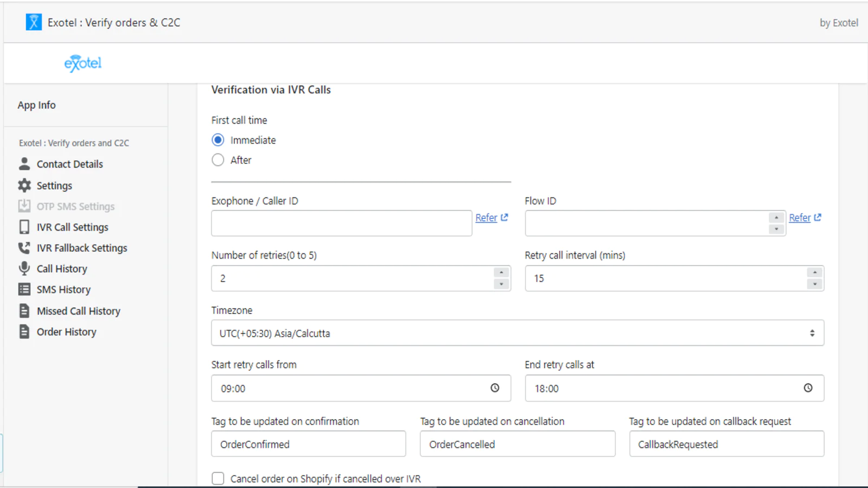The width and height of the screenshot is (868, 488).
Task: Click the Order History document icon
Action: click(x=24, y=331)
